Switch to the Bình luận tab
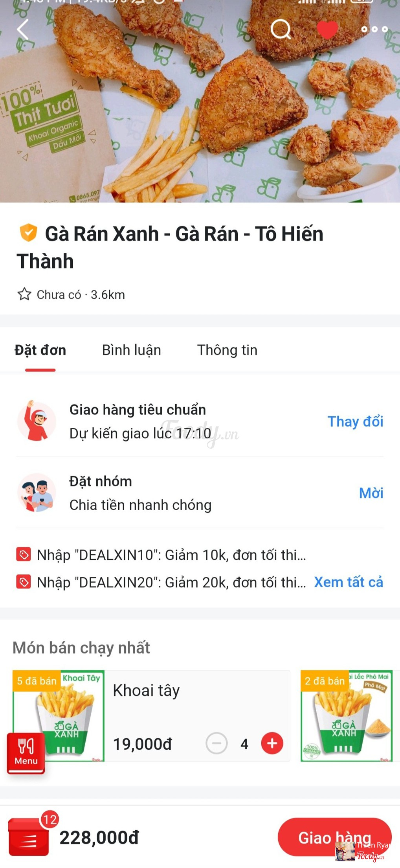400x868 pixels. 132,350
